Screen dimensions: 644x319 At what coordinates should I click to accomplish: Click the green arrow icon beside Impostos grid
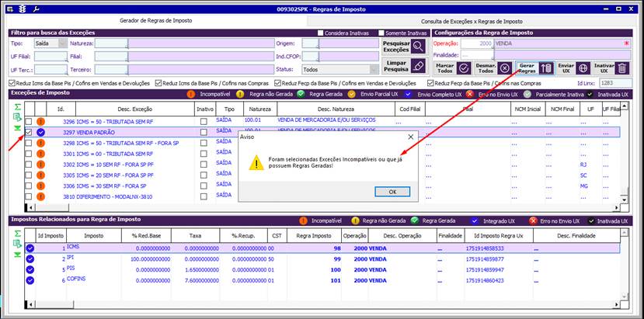coord(17,255)
